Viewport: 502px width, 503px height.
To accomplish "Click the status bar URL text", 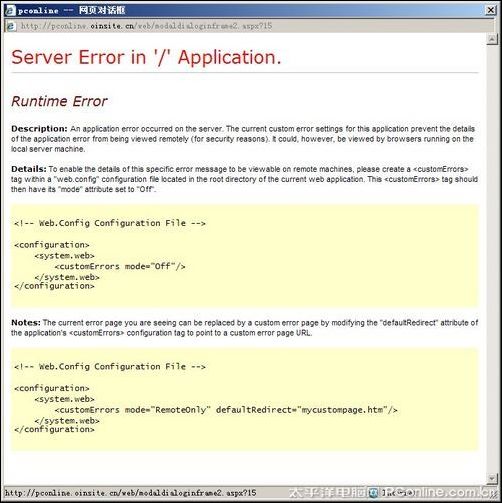I will click(130, 493).
